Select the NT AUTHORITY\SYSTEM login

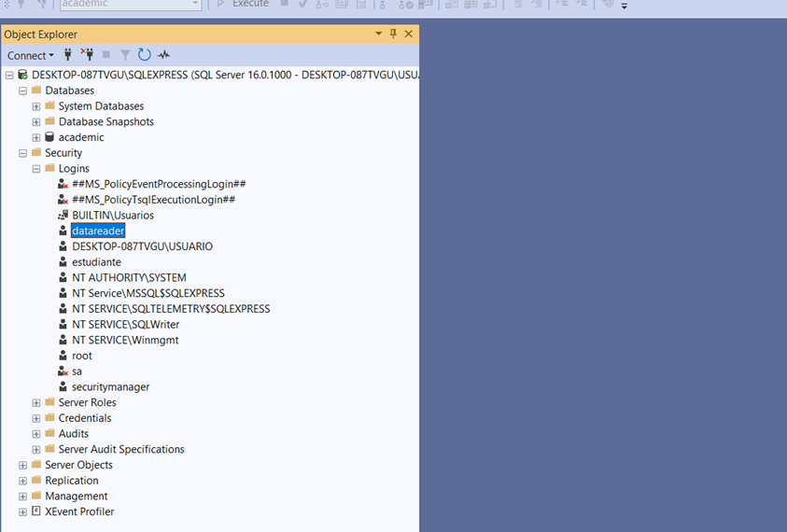pyautogui.click(x=129, y=277)
